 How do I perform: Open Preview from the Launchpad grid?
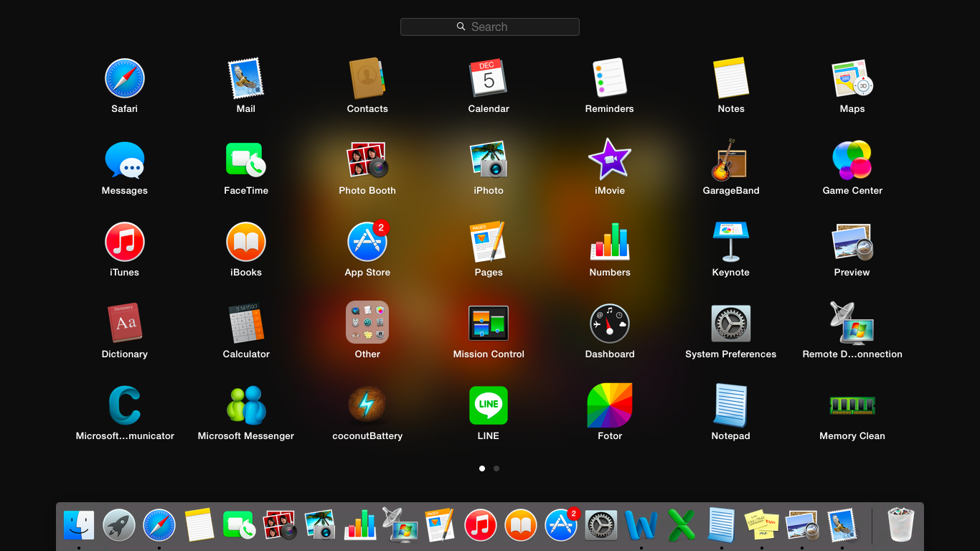852,242
